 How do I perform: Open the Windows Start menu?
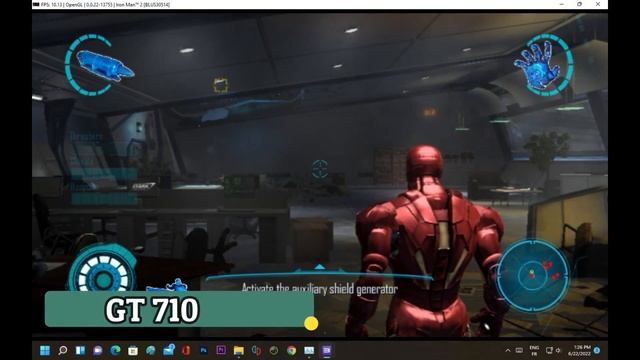click(x=45, y=350)
